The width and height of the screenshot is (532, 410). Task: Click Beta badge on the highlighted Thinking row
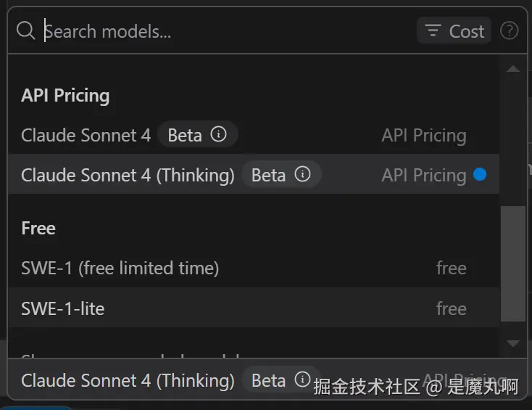pos(268,175)
